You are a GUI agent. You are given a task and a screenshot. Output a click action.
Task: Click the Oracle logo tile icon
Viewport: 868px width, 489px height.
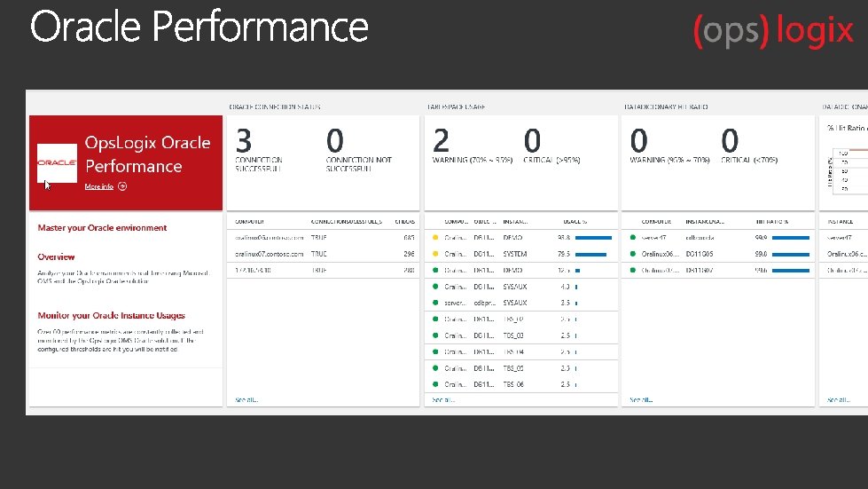57,162
